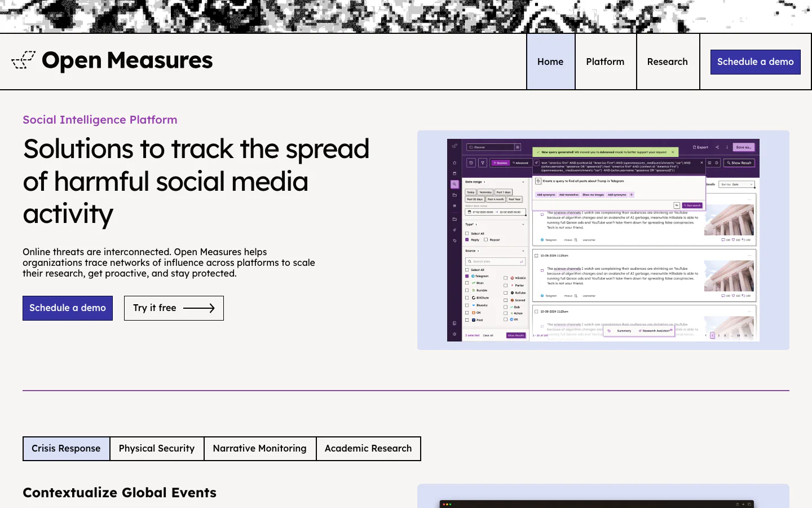The image size is (812, 508).
Task: Switch to the Physical Security tab
Action: pos(157,449)
